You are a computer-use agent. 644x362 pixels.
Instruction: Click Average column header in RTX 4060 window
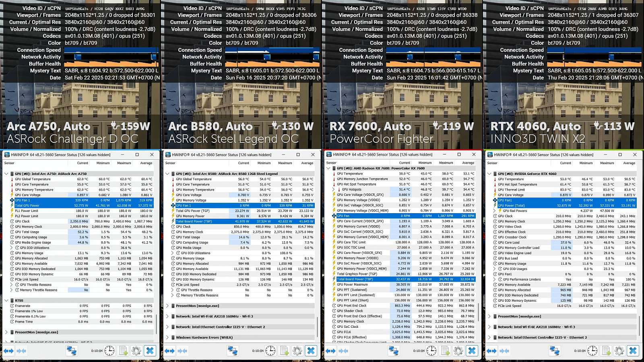click(629, 163)
